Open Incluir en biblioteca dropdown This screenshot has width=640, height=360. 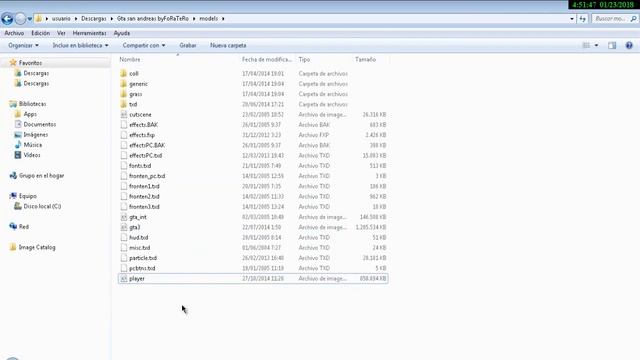coord(80,45)
